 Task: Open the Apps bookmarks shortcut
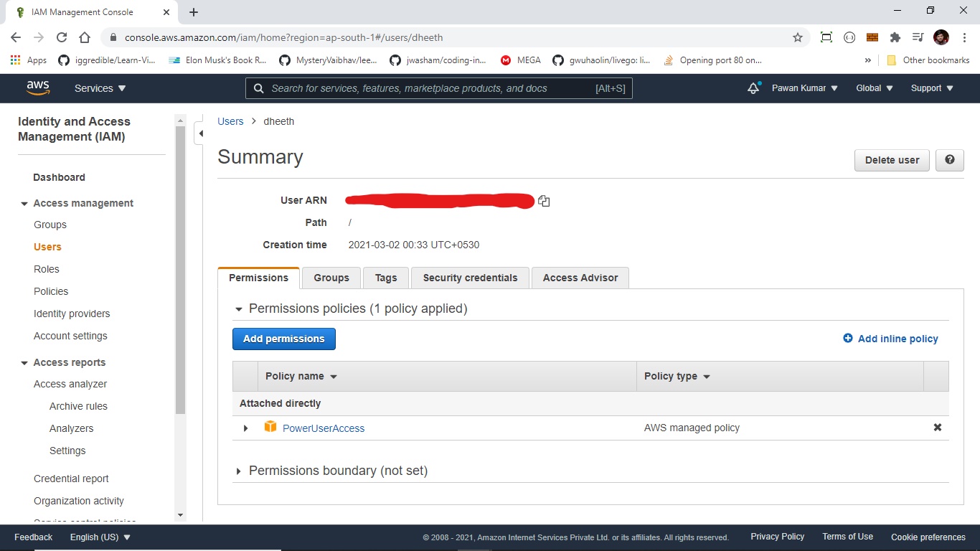coord(29,60)
